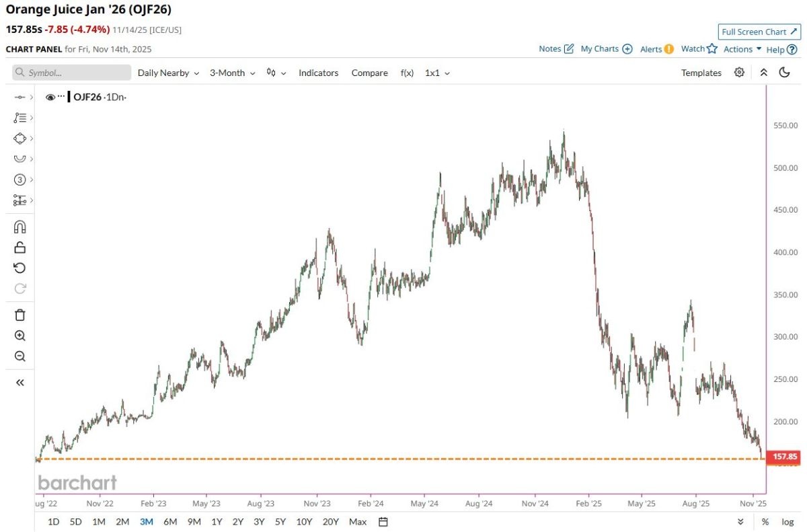This screenshot has height=532, width=807.
Task: Open the Notes link
Action: pos(556,49)
